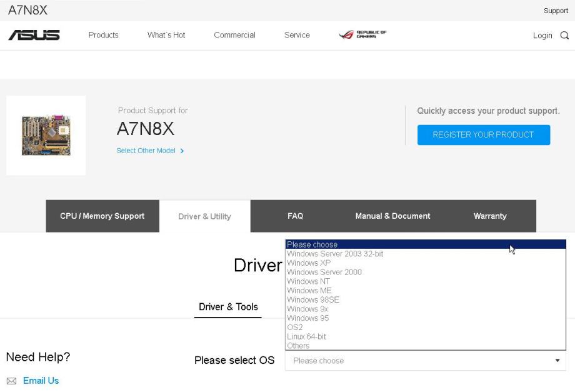Image resolution: width=575 pixels, height=392 pixels.
Task: Choose the Others OS option
Action: (298, 346)
